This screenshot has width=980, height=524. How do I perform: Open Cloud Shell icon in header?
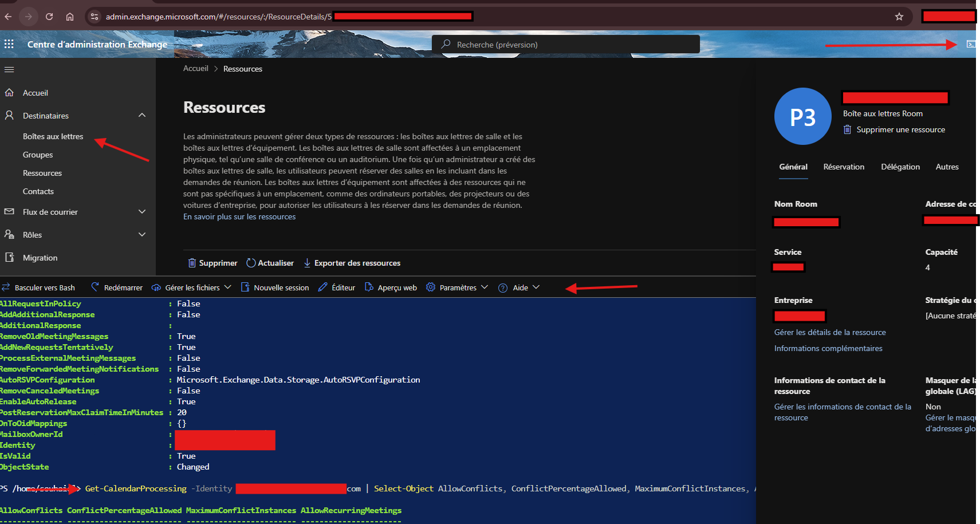tap(970, 44)
